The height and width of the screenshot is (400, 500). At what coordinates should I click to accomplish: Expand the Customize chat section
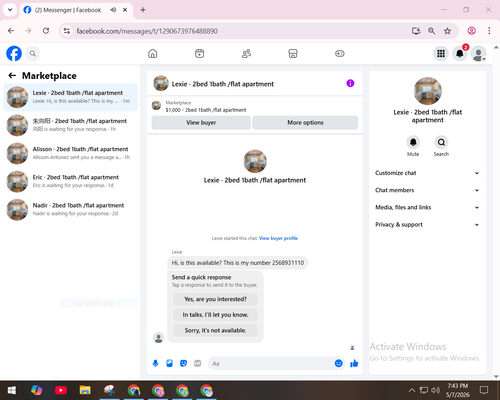coord(427,173)
